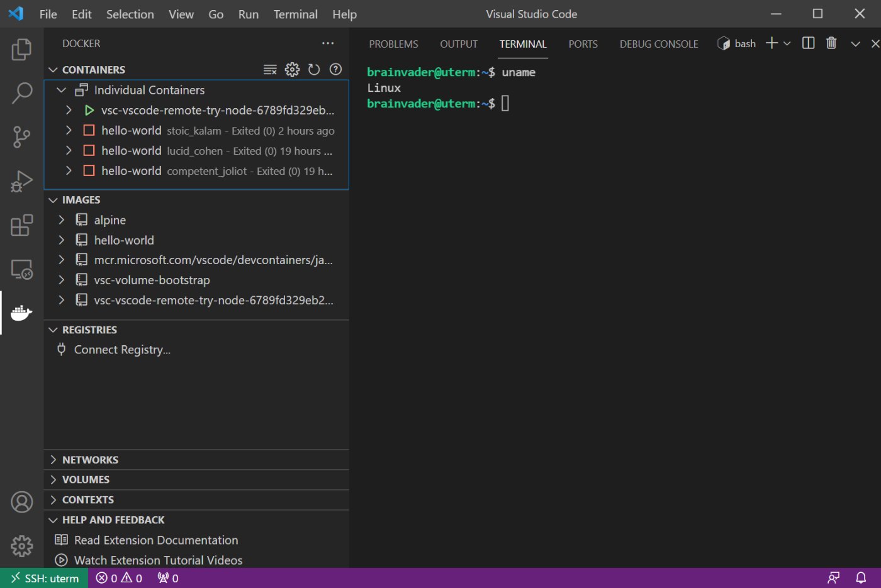Open the Run menu
The image size is (881, 588).
coord(249,14)
